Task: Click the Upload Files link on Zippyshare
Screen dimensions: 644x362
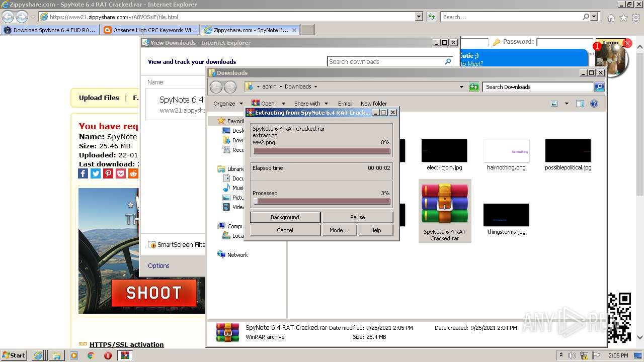Action: tap(99, 98)
